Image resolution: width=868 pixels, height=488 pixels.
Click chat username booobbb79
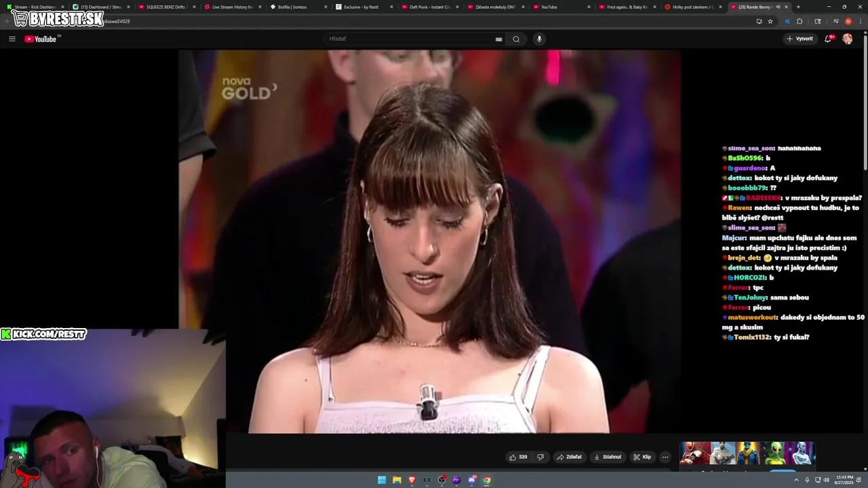747,188
